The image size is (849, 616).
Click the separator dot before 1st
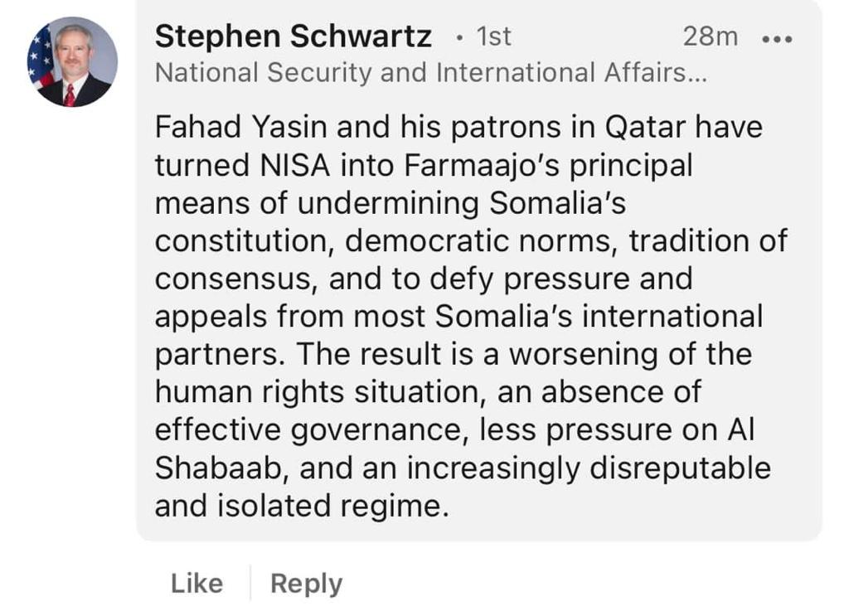(x=459, y=38)
